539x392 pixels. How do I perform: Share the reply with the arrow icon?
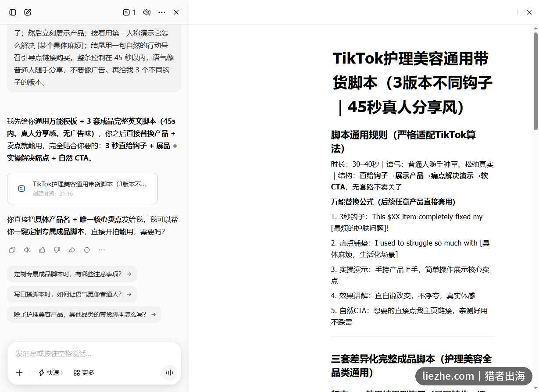[x=72, y=250]
